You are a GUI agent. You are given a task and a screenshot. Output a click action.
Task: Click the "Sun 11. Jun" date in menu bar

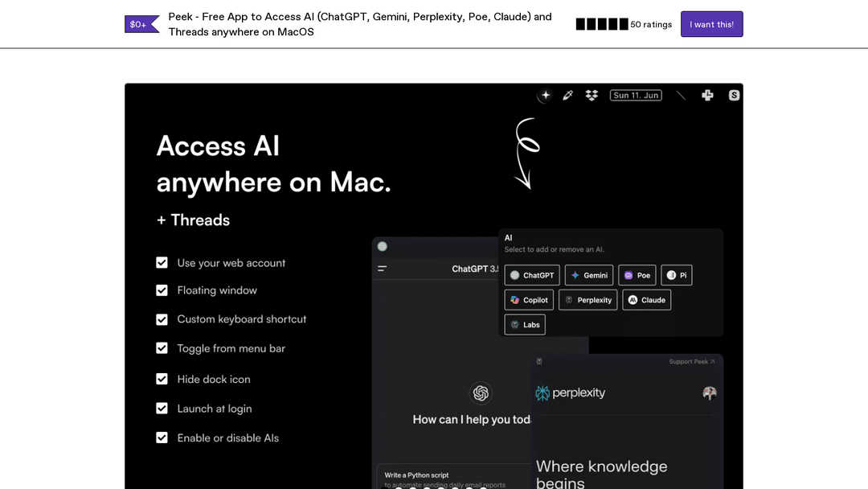pyautogui.click(x=636, y=95)
